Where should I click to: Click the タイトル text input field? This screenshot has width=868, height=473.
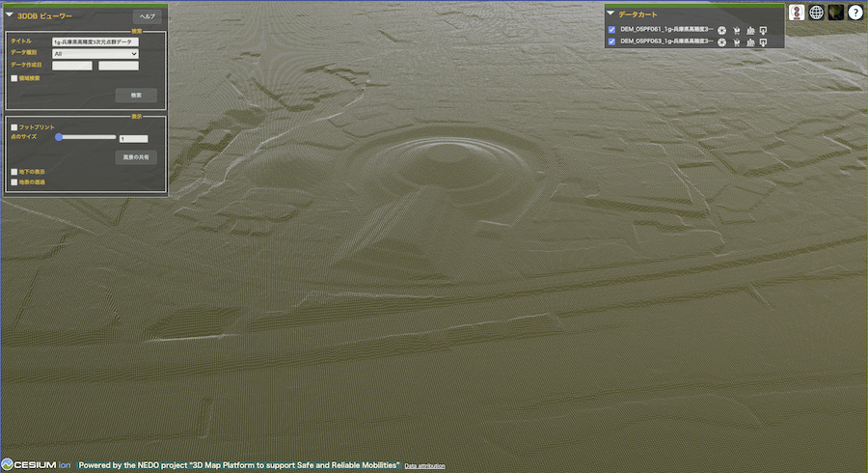pos(95,42)
